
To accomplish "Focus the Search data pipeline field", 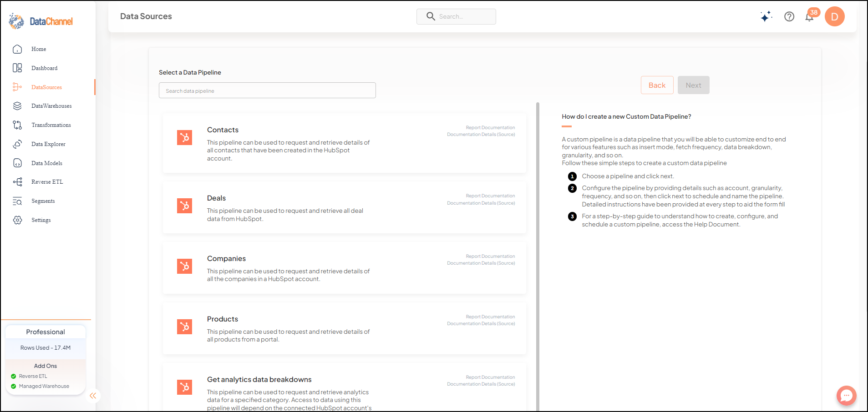I will 267,90.
